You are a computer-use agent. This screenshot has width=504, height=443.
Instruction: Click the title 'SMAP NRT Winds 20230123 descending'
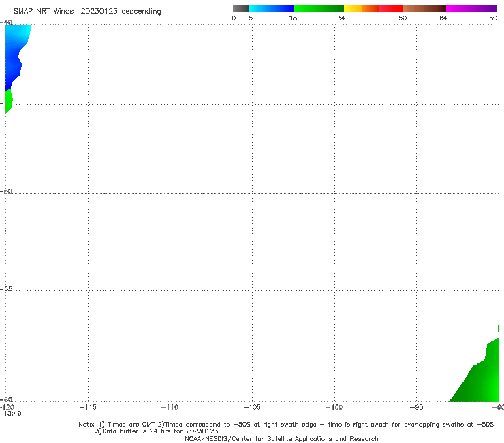click(87, 12)
